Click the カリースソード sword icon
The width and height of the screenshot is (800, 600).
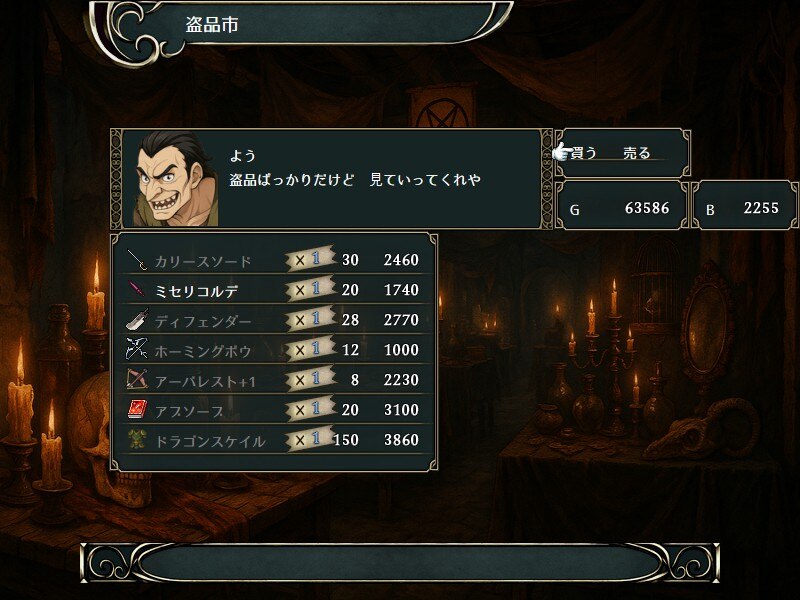pos(137,260)
